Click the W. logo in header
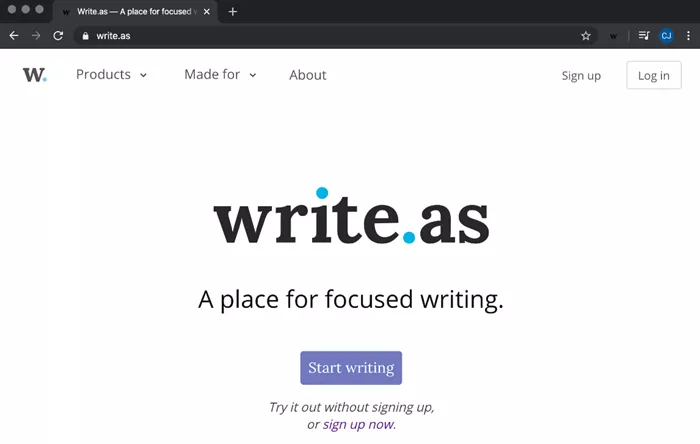700x444 pixels. pos(35,75)
